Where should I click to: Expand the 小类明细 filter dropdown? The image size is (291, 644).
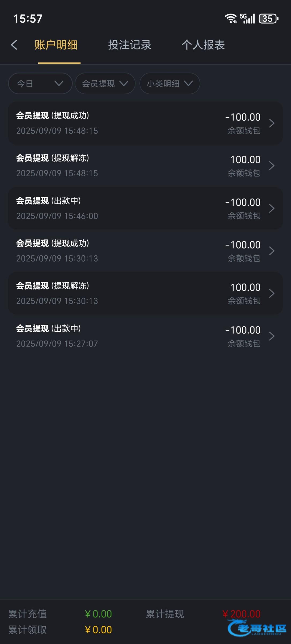pos(170,83)
